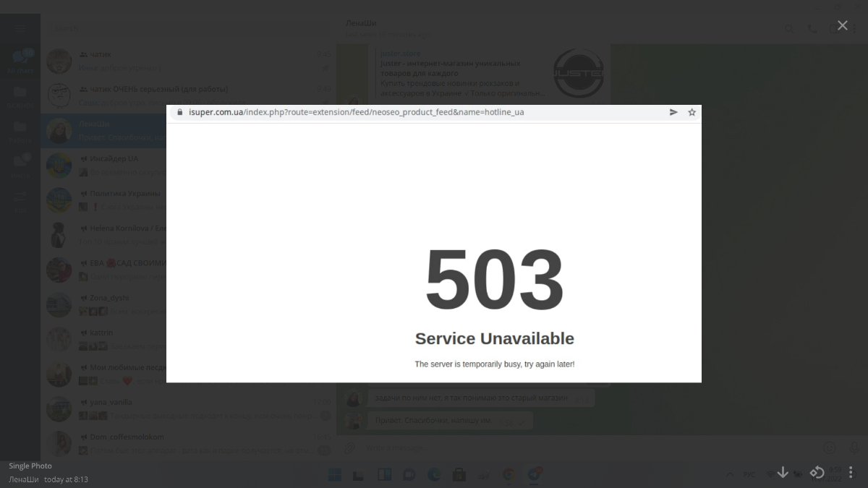This screenshot has height=488, width=868.
Task: Click the microphone icon in chat
Action: coord(854,448)
